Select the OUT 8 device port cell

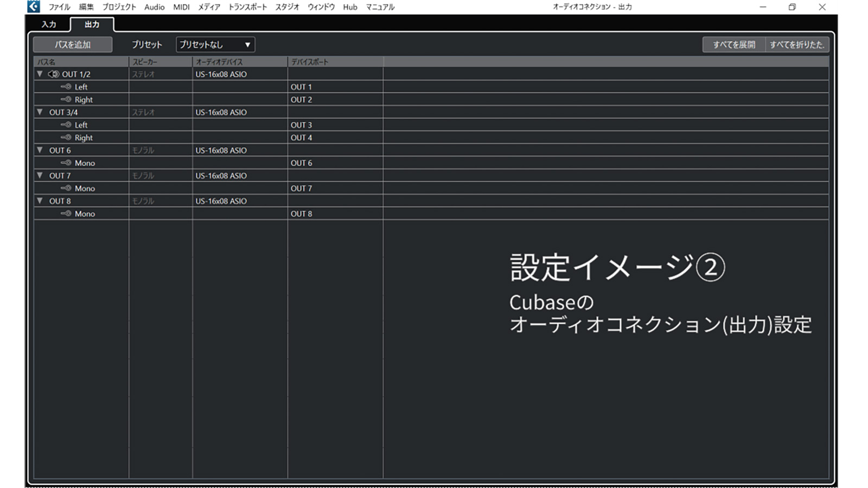(335, 214)
